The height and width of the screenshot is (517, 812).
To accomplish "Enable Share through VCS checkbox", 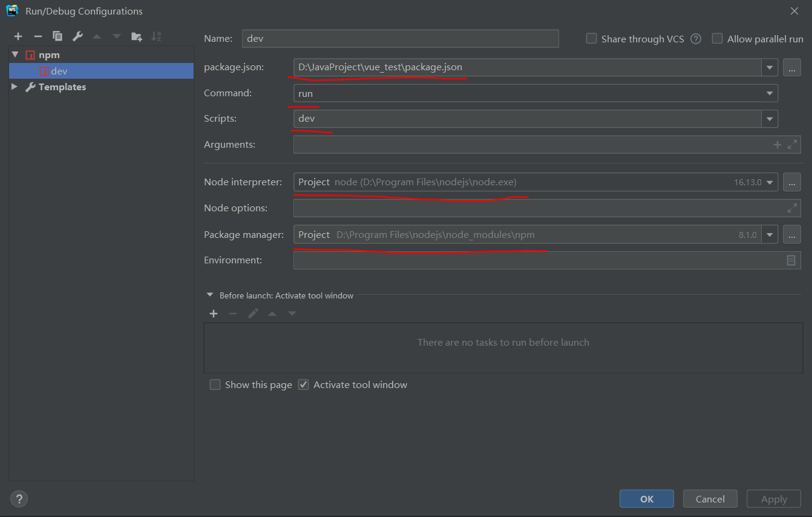I will point(591,39).
